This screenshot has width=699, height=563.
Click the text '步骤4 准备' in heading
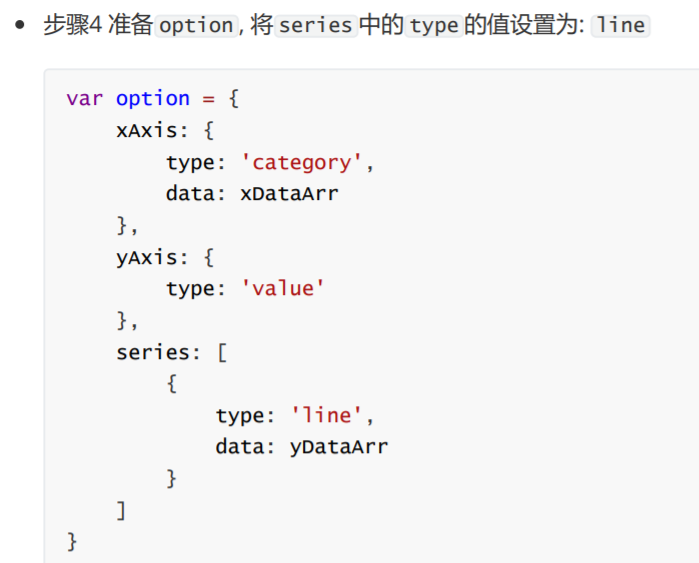(98, 25)
